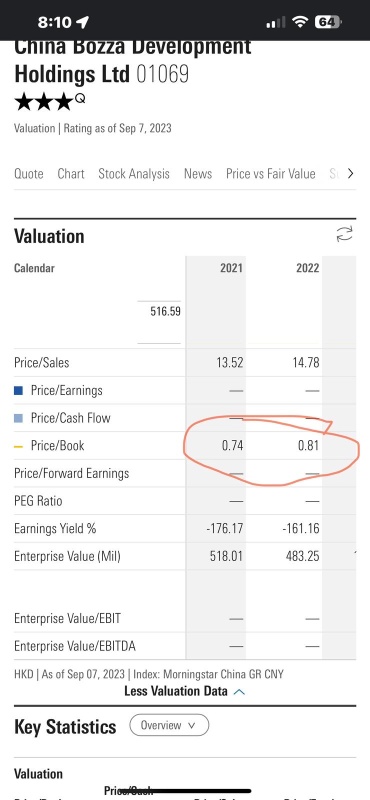Tap the Wi-Fi icon in status bar
This screenshot has height=800, width=370.
(300, 21)
